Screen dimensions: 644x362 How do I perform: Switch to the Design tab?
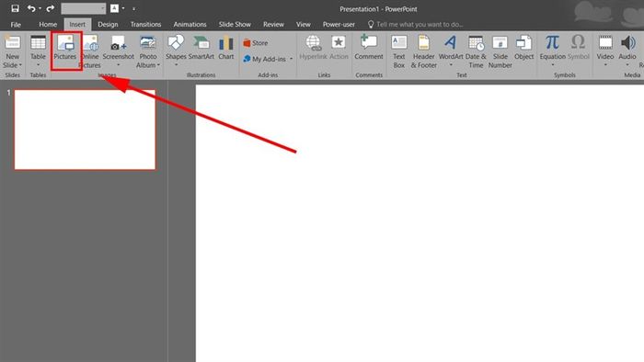click(108, 25)
